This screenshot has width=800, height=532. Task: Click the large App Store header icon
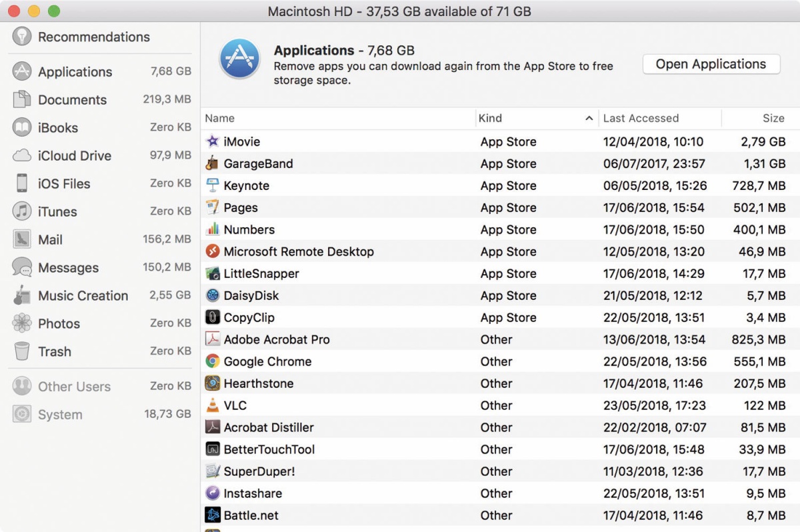[240, 59]
